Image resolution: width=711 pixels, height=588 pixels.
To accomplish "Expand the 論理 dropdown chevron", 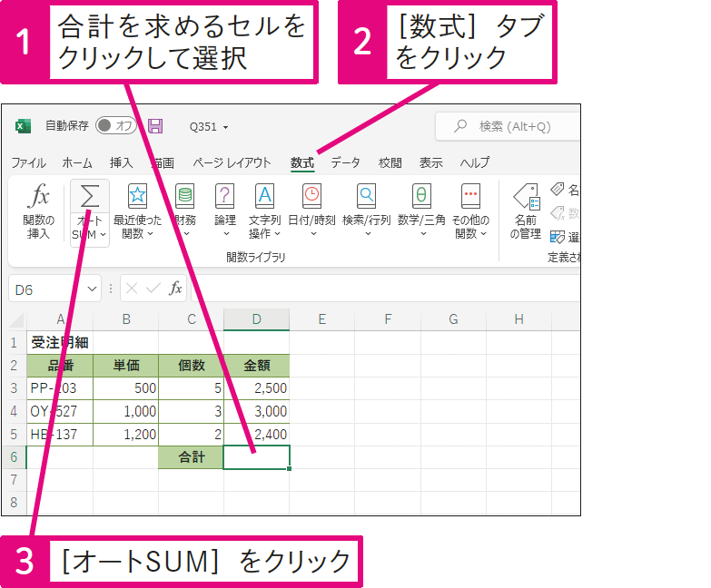I will click(226, 234).
